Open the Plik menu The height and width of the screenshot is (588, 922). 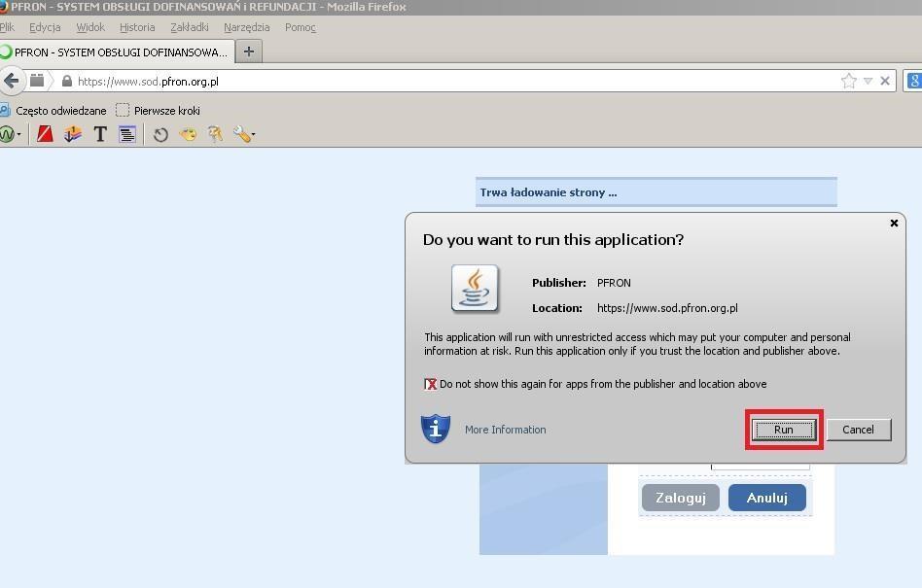(7, 27)
